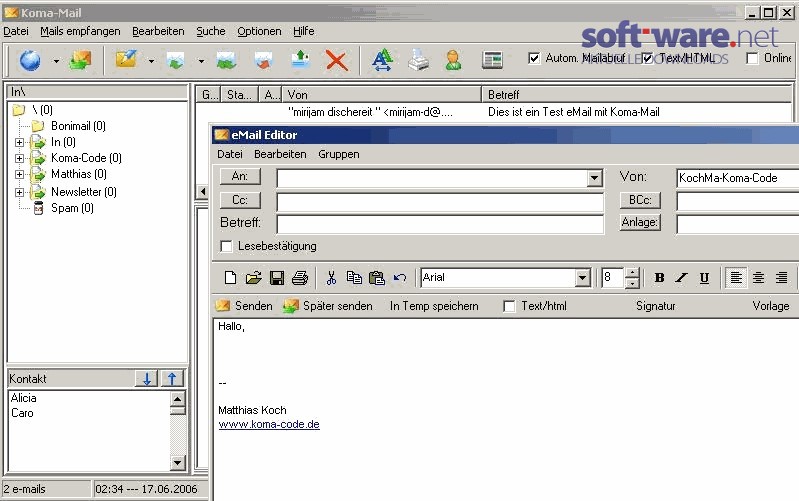Open the An recipient dropdown arrow
Image resolution: width=799 pixels, height=501 pixels.
tap(594, 178)
